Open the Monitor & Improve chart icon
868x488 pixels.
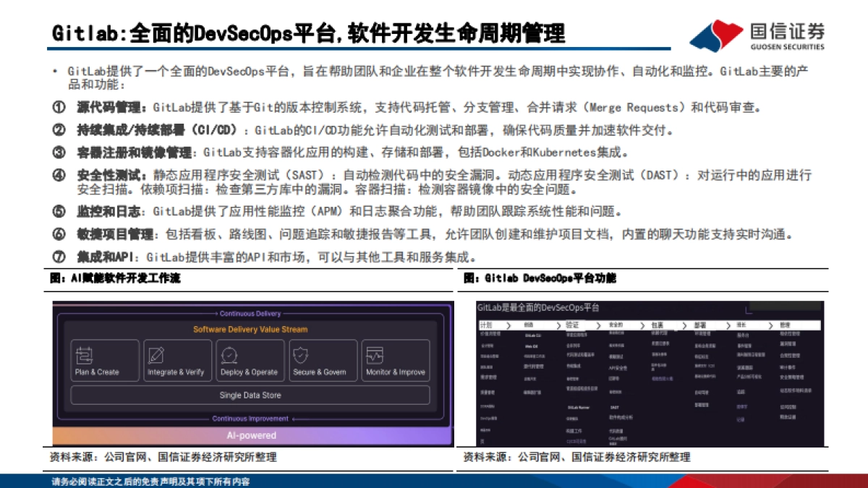click(375, 354)
